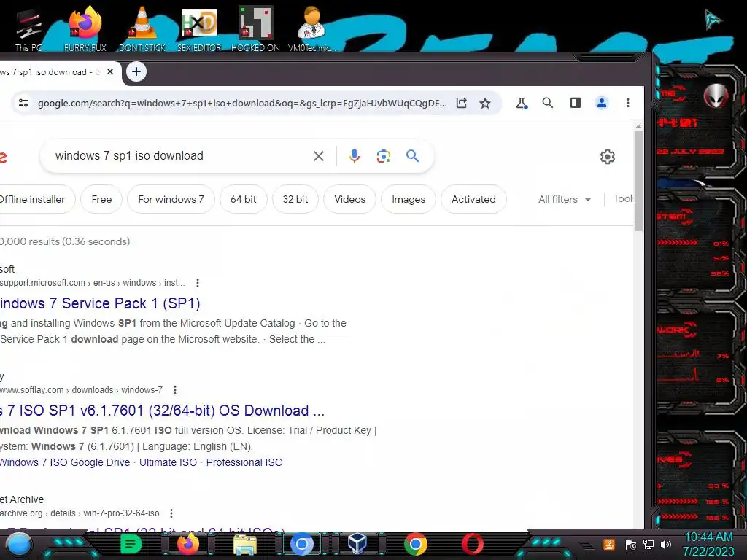
Task: Open the DONT STICK VLC desktop shortcut
Action: pos(142,29)
